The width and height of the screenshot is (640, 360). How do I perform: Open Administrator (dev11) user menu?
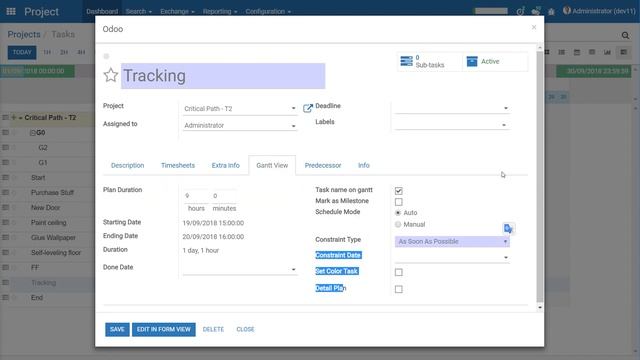599,11
